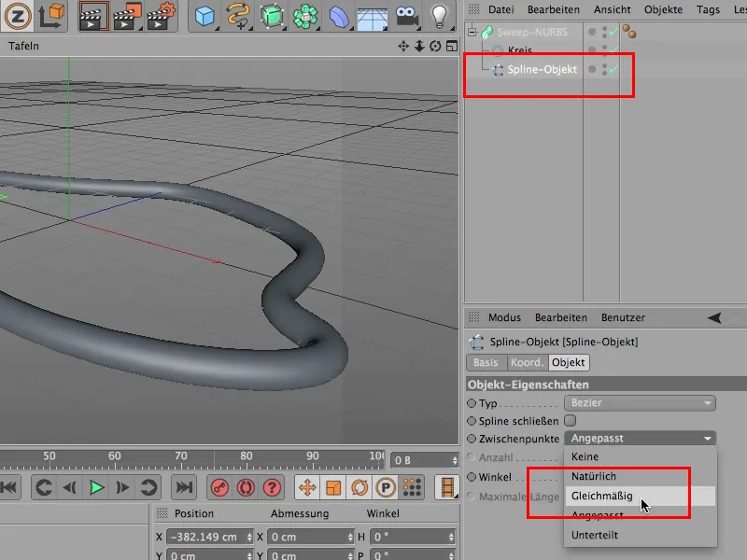Click the viewport rotate camera icon

435,46
